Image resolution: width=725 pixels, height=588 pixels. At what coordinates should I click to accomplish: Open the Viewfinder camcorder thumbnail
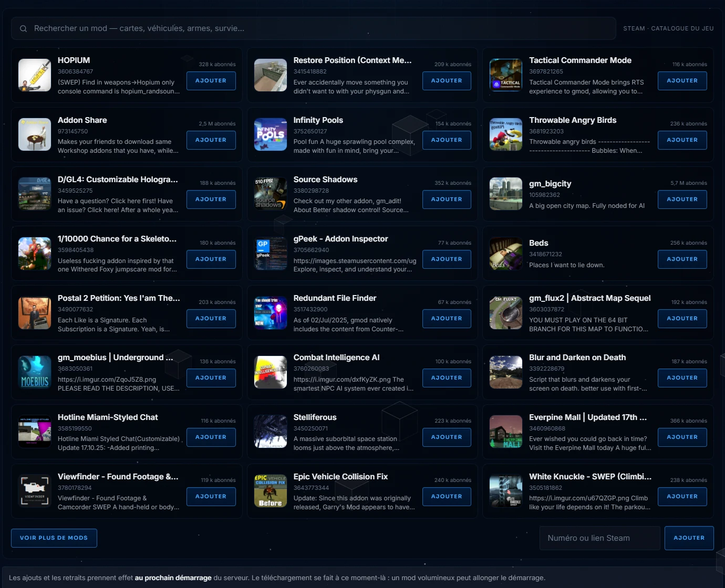coord(35,491)
